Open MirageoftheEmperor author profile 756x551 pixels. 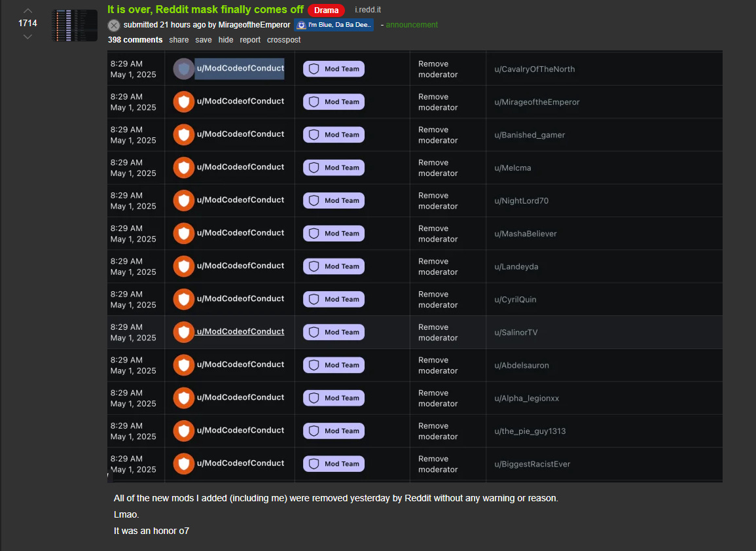pyautogui.click(x=254, y=25)
